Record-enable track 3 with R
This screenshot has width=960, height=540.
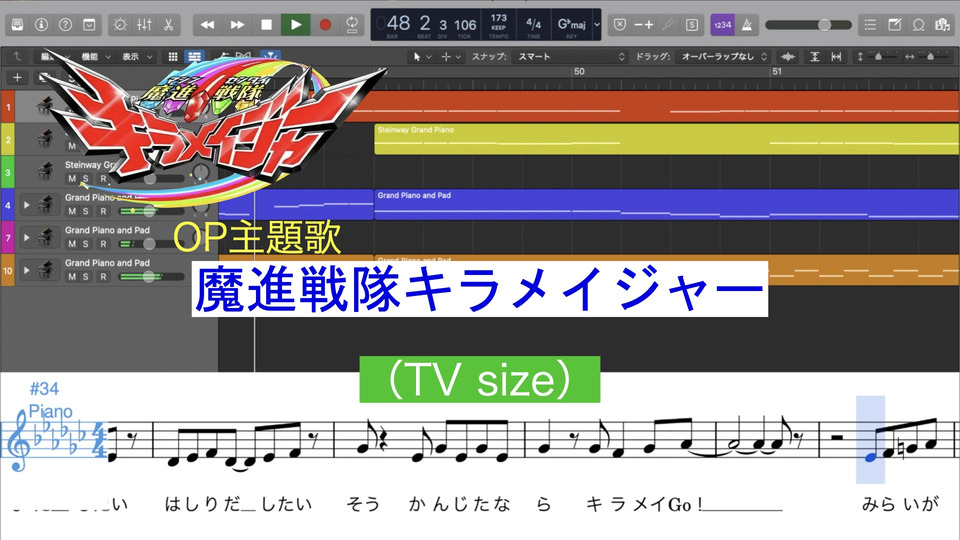tap(103, 179)
